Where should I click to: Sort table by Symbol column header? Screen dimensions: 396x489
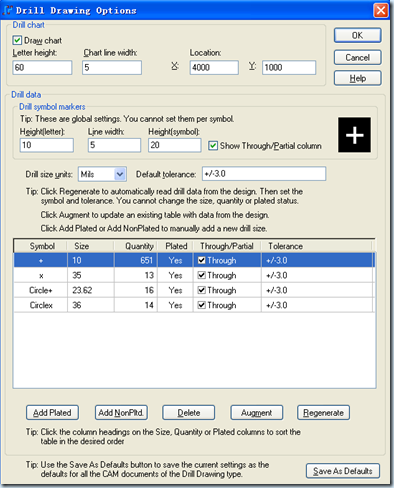(x=41, y=246)
